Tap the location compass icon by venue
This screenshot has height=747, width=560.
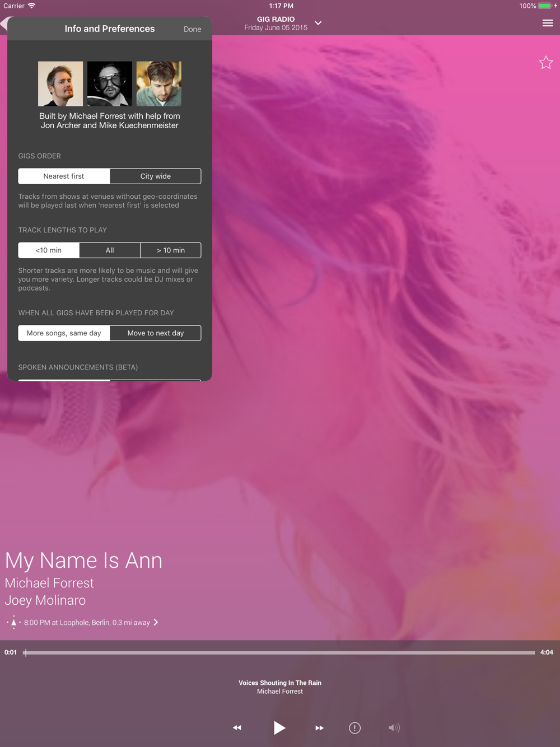13,622
